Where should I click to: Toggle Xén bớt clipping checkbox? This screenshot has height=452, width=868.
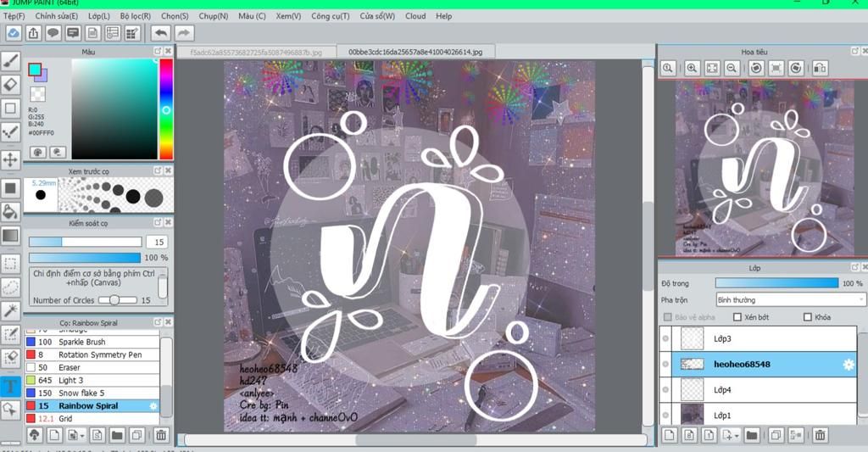[737, 317]
